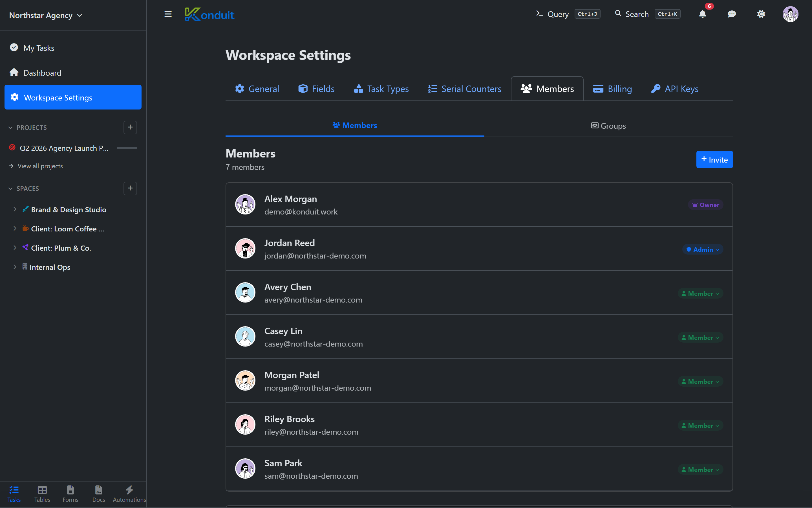Click the Invite button
This screenshot has height=508, width=812.
[x=714, y=159]
